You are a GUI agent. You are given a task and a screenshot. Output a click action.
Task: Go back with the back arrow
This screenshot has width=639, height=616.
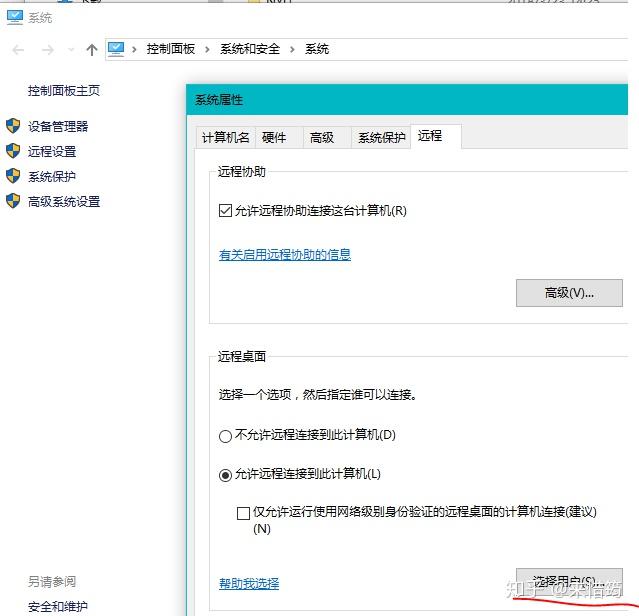point(19,49)
